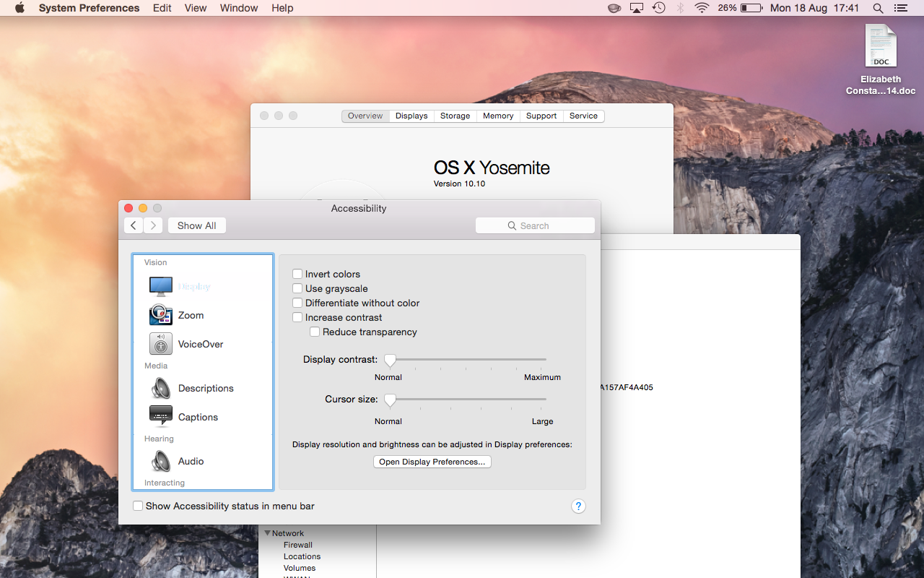924x578 pixels.
Task: Click the AirPlay display icon
Action: (637, 8)
